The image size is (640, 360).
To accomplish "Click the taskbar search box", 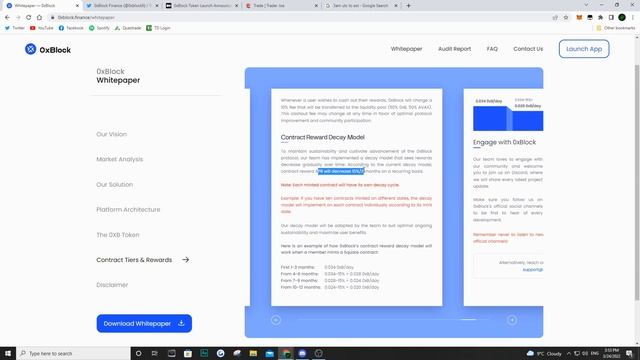I will pos(73,353).
